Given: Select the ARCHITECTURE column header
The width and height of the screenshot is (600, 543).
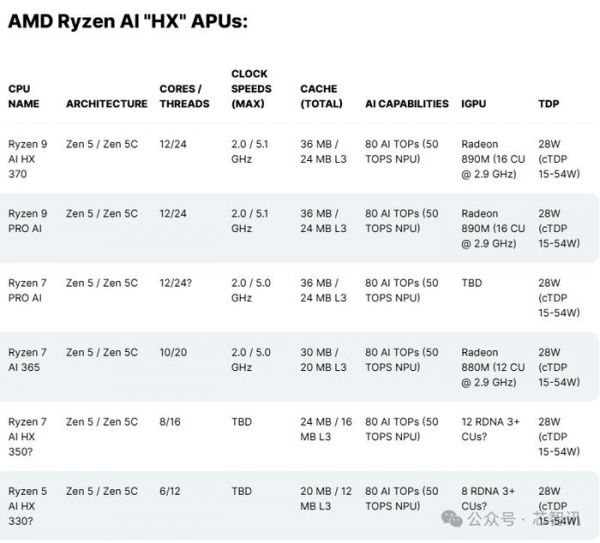Looking at the screenshot, I should [x=106, y=104].
